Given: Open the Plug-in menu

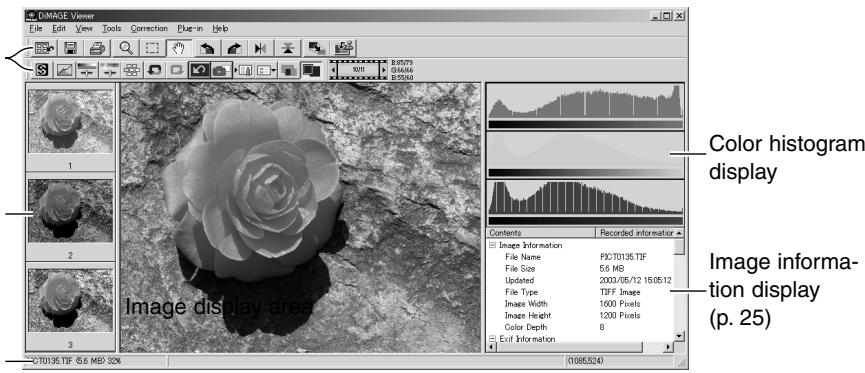Looking at the screenshot, I should [190, 28].
